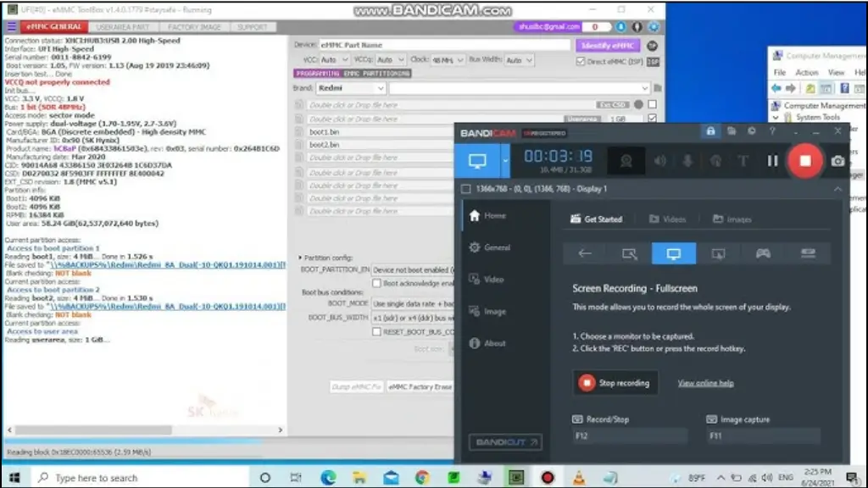
Task: Toggle Boot acknowledge enable checkbox
Action: click(376, 283)
